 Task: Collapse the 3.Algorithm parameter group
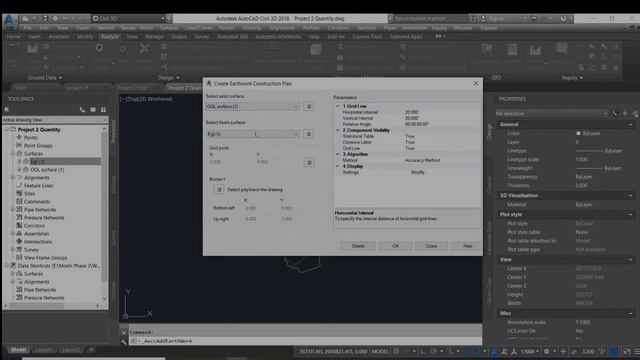click(338, 154)
